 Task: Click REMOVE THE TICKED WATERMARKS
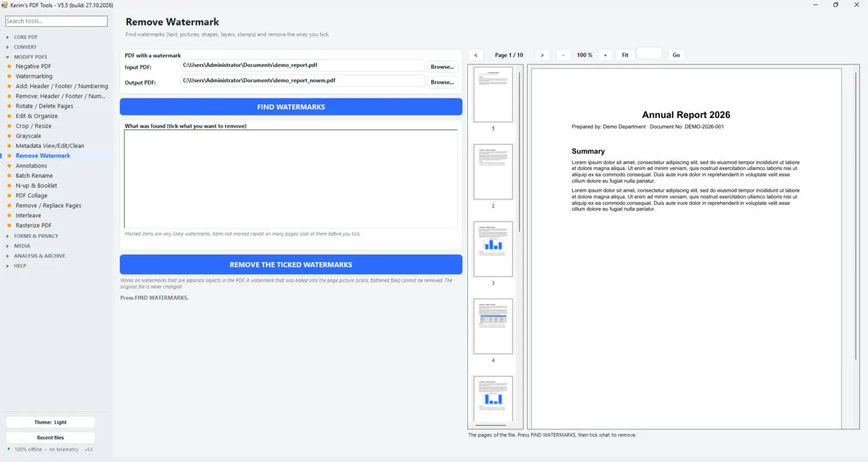(x=291, y=265)
